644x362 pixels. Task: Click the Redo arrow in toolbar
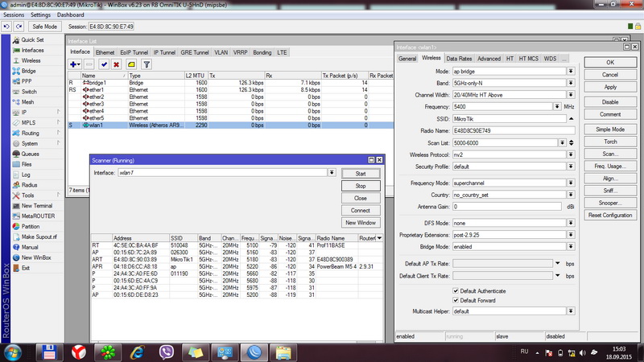coord(19,27)
